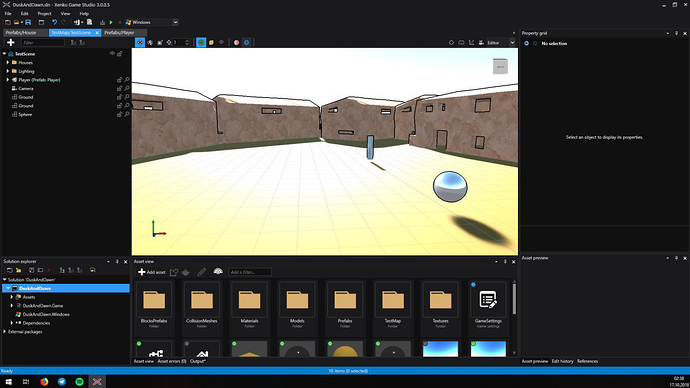Open the File menu

8,14
